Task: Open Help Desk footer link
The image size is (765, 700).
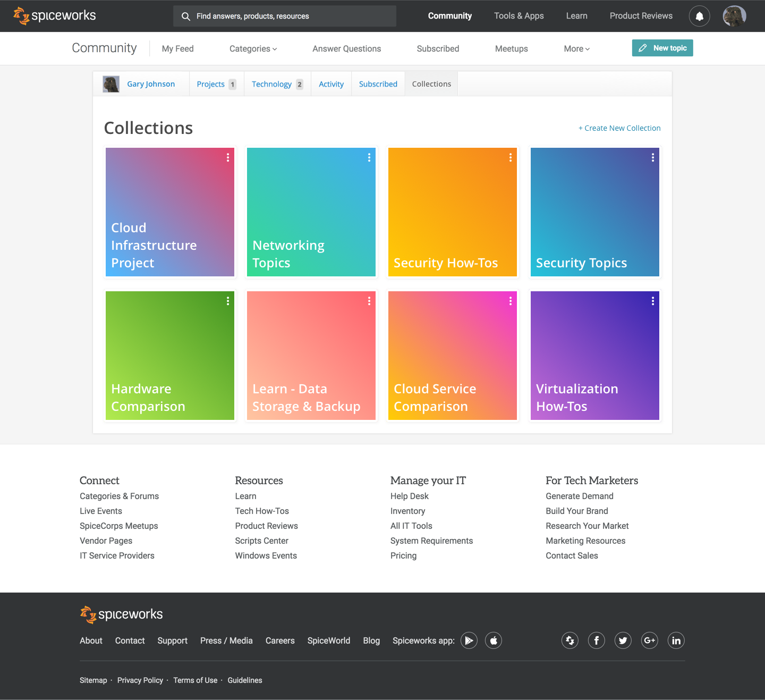Action: coord(410,496)
